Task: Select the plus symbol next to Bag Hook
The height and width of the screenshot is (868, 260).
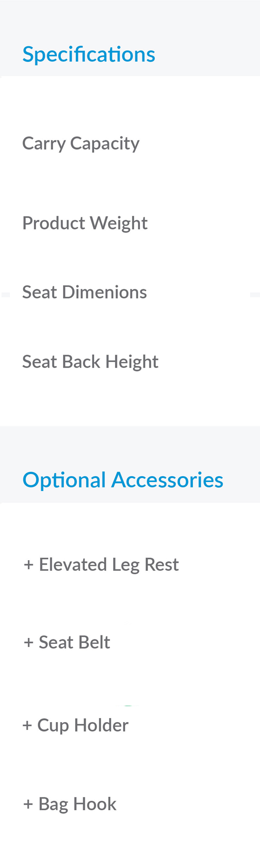Action: pos(28,804)
